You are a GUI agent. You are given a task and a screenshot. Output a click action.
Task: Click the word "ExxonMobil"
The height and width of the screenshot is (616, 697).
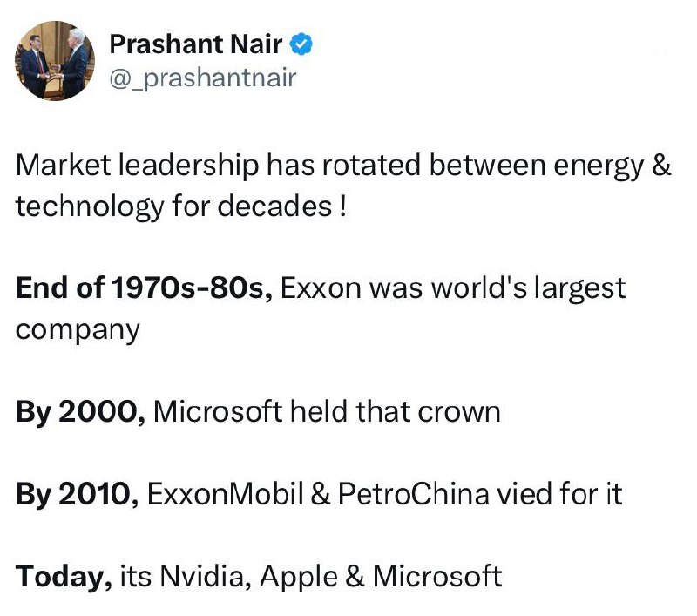(224, 494)
